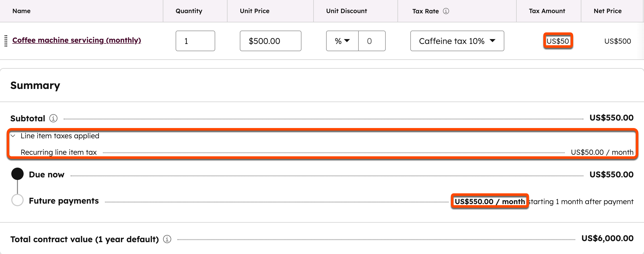
Task: Open the % discount type dropdown
Action: [342, 41]
